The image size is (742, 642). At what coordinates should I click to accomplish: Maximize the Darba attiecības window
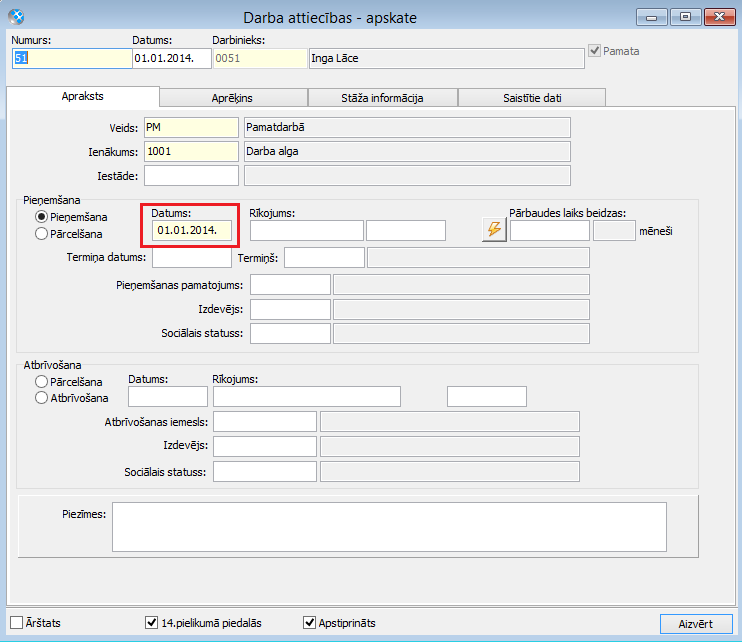point(685,17)
